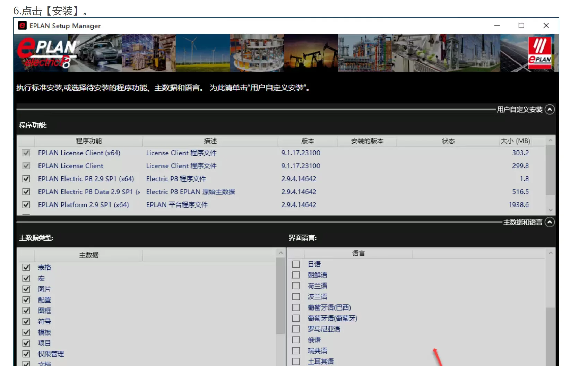The image size is (588, 366).
Task: Uncheck the 表格 master data checkbox
Action: coord(26,268)
